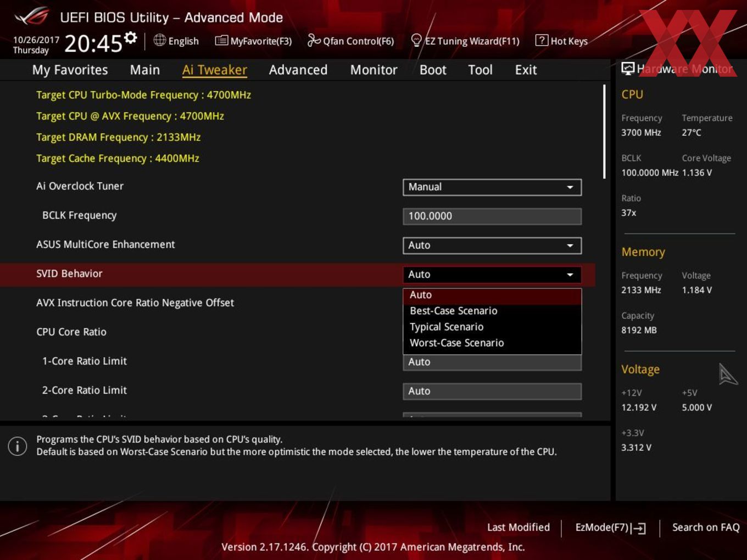Open Search on FAQ link
This screenshot has width=747, height=560.
[706, 528]
